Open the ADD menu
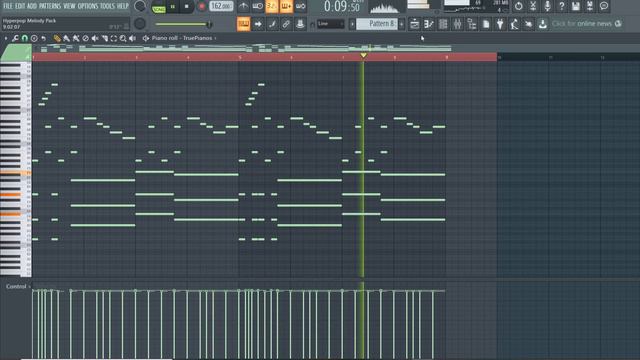 [32, 6]
